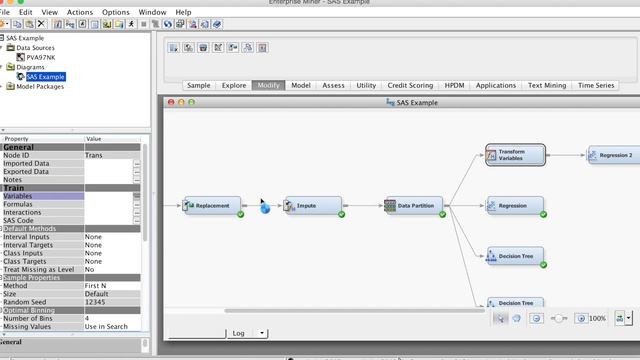Select the seventh Modify palette node icon
The width and height of the screenshot is (640, 360).
click(x=262, y=48)
